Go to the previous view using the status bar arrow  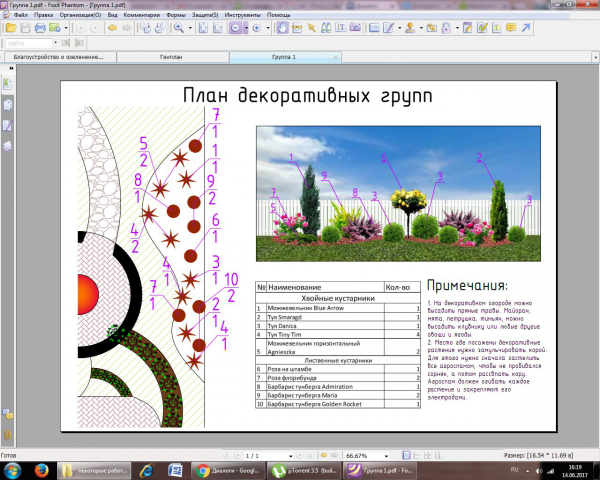point(324,456)
